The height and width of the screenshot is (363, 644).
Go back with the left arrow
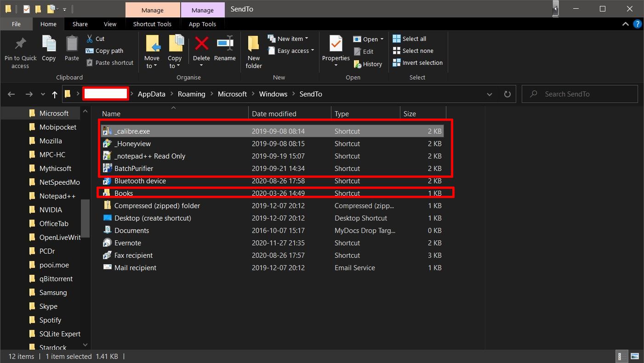[x=11, y=94]
